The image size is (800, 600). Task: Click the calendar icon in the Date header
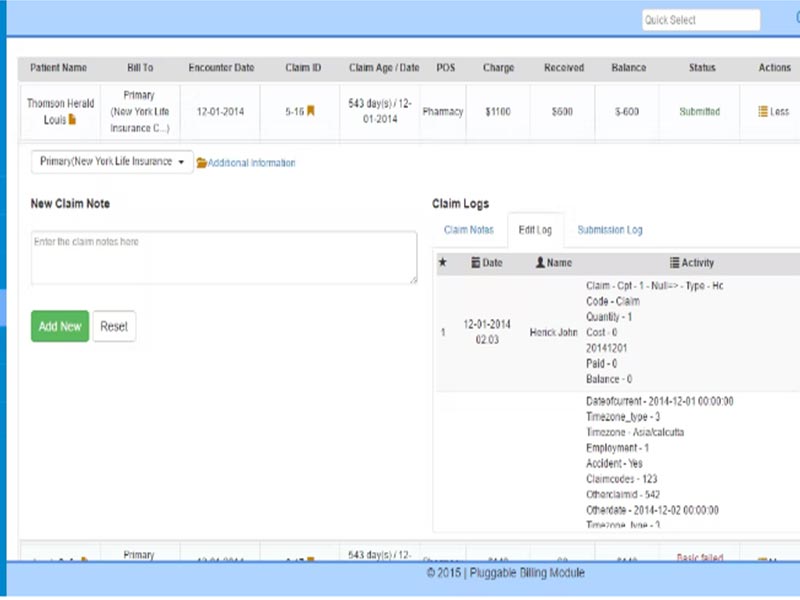tap(476, 262)
